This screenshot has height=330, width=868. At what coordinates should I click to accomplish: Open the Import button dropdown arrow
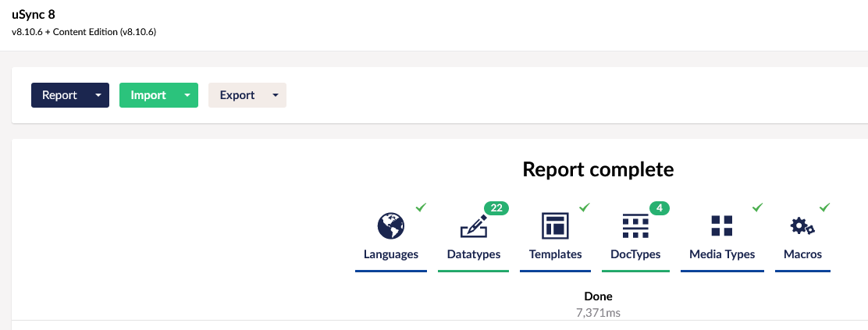187,95
